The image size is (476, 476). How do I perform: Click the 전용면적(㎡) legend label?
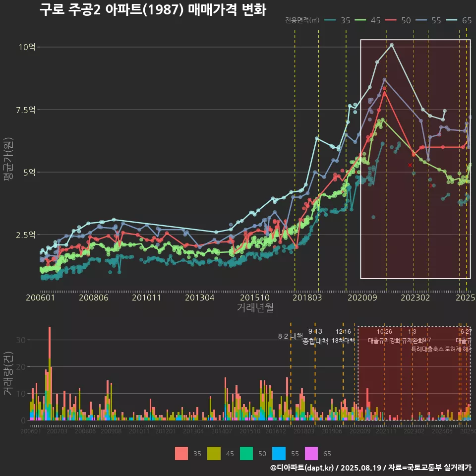302,20
